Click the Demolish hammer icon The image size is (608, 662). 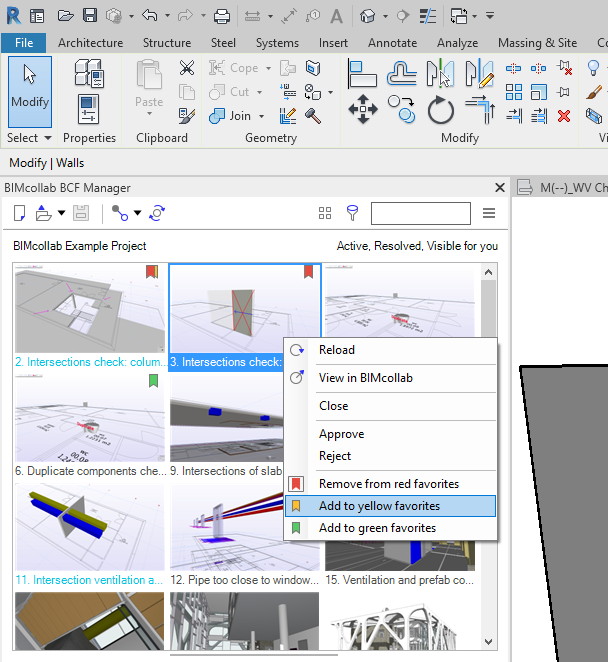pyautogui.click(x=313, y=116)
